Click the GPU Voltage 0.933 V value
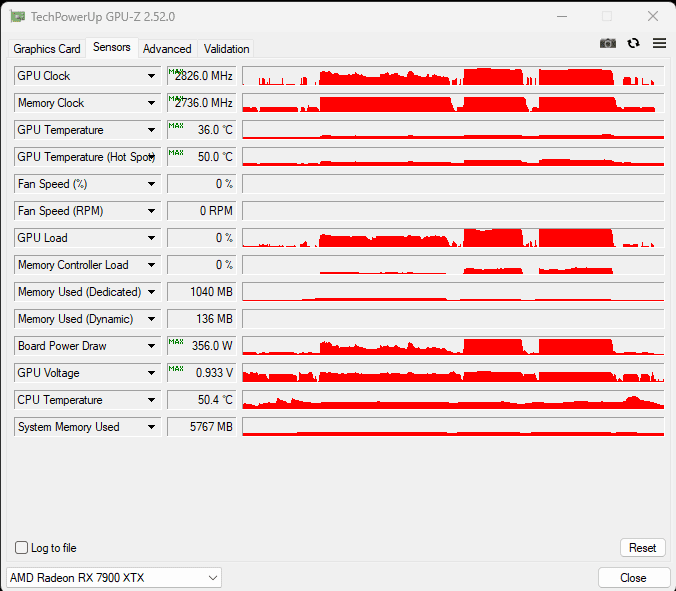 click(202, 373)
